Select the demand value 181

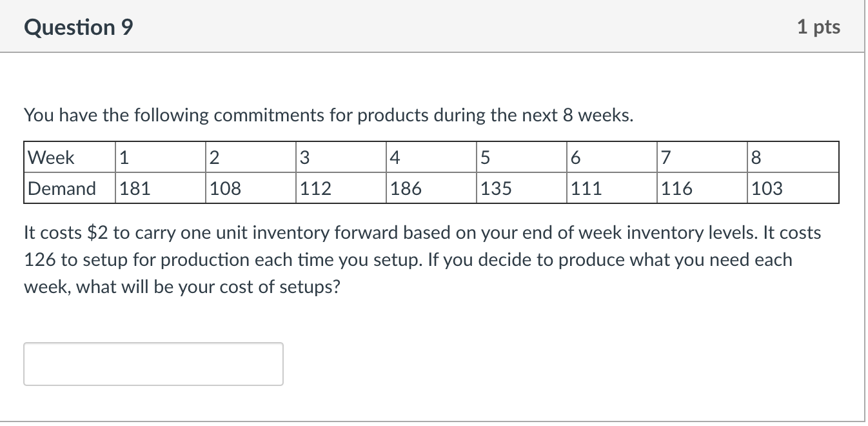[135, 188]
